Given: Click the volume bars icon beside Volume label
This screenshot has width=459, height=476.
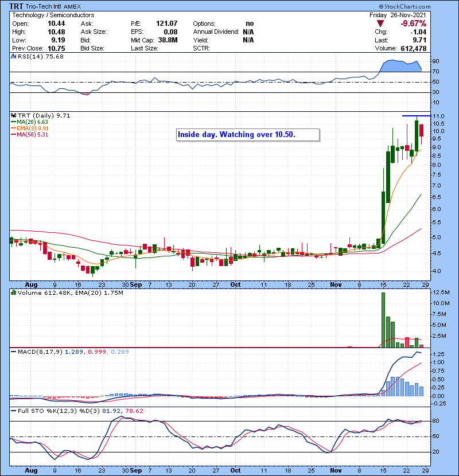Looking at the screenshot, I should 13,292.
